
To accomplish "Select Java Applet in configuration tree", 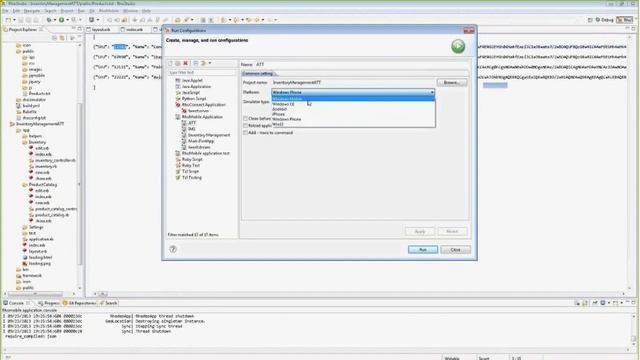I will [192, 81].
